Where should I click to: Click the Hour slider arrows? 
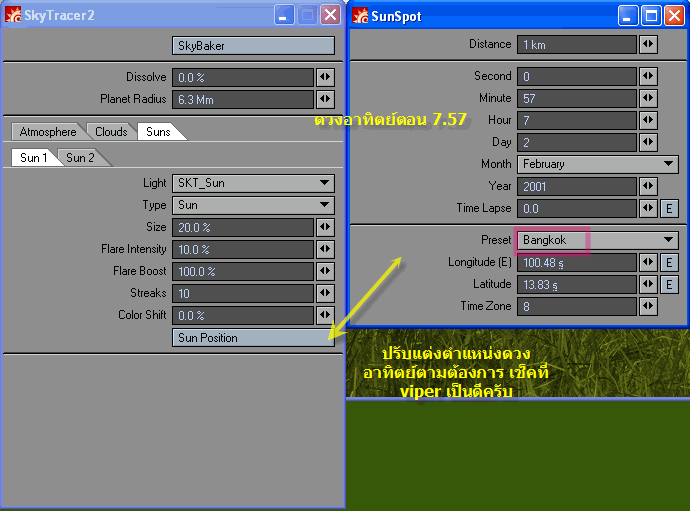click(x=648, y=120)
